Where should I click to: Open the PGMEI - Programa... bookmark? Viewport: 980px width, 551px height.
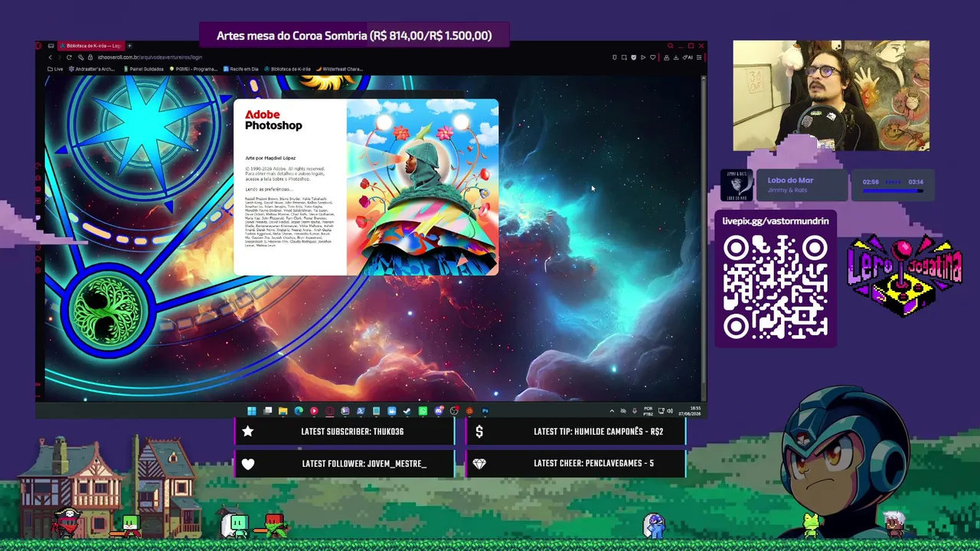[194, 69]
